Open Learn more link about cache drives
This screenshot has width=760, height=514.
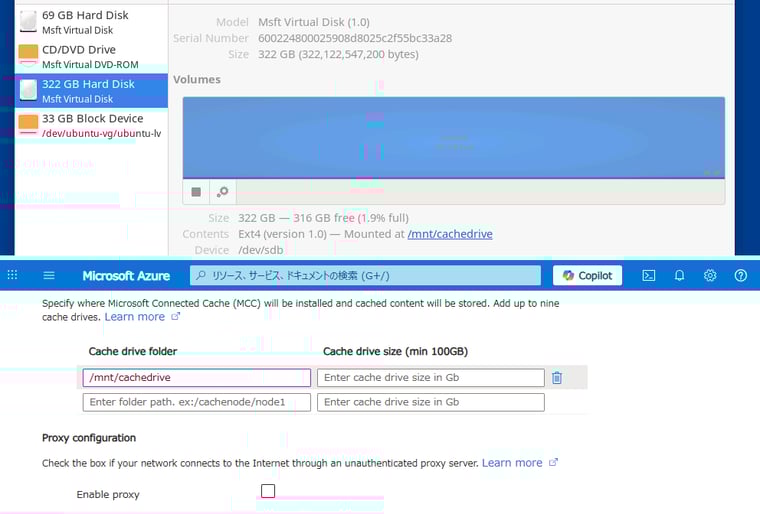pos(142,317)
